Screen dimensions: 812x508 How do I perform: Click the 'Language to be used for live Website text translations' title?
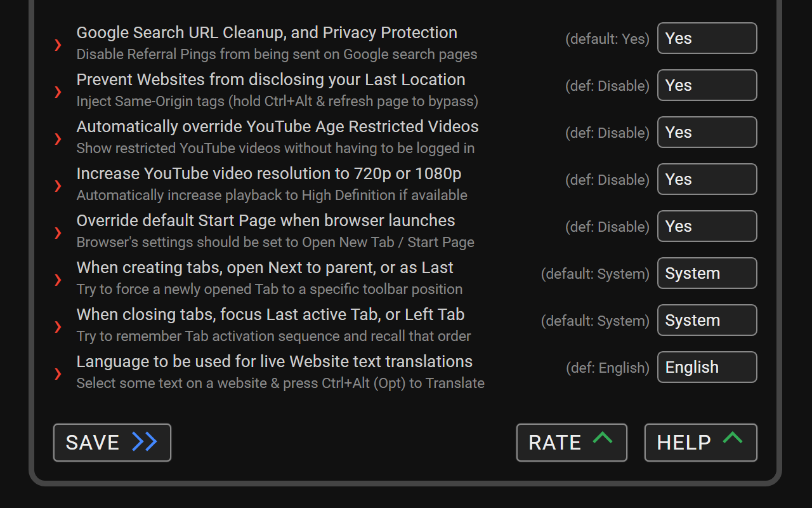274,361
